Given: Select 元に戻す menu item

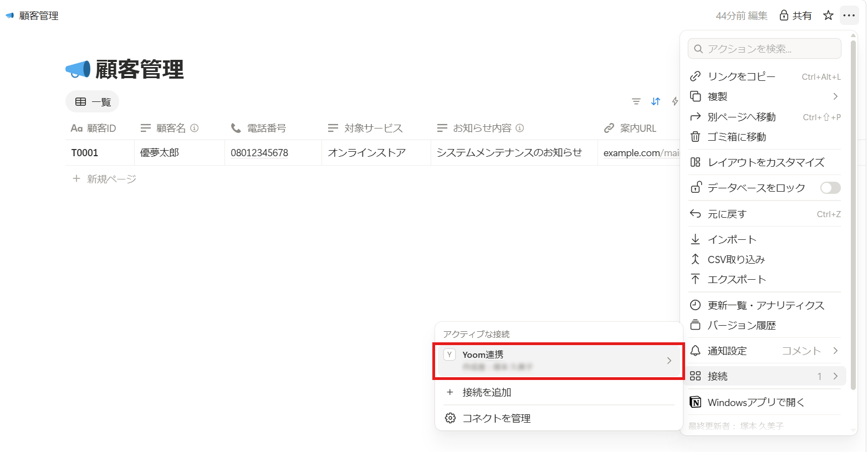Looking at the screenshot, I should pyautogui.click(x=765, y=214).
